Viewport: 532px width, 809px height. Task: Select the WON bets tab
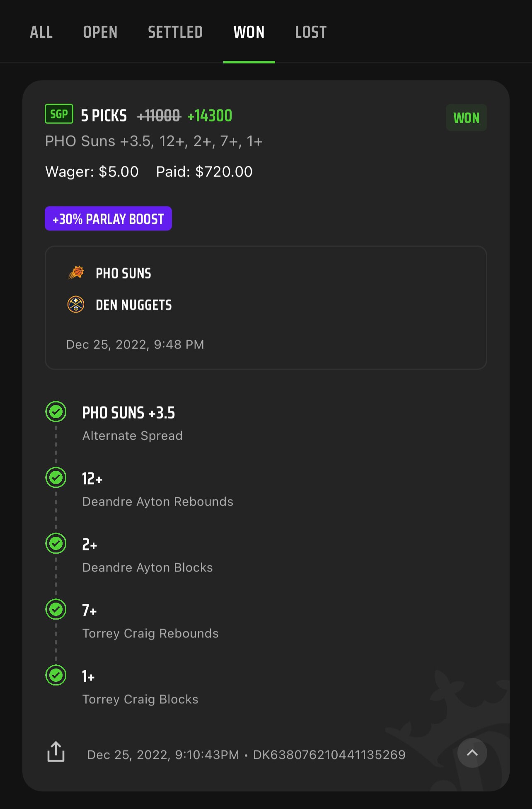coord(249,32)
